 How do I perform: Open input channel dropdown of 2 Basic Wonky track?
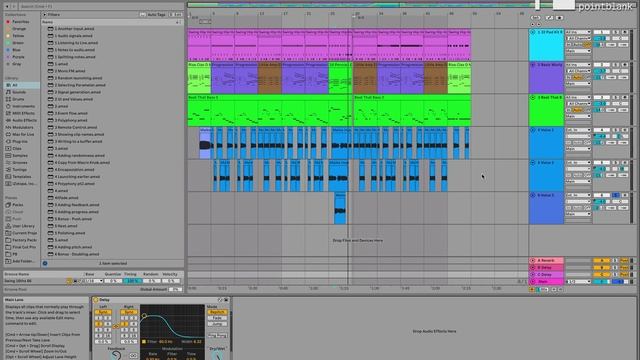[x=578, y=71]
